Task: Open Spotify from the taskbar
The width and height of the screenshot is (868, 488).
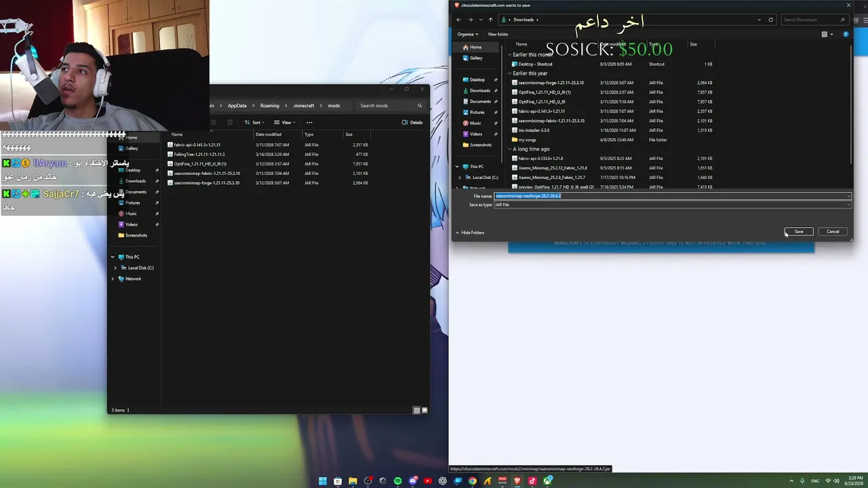Action: 397,481
